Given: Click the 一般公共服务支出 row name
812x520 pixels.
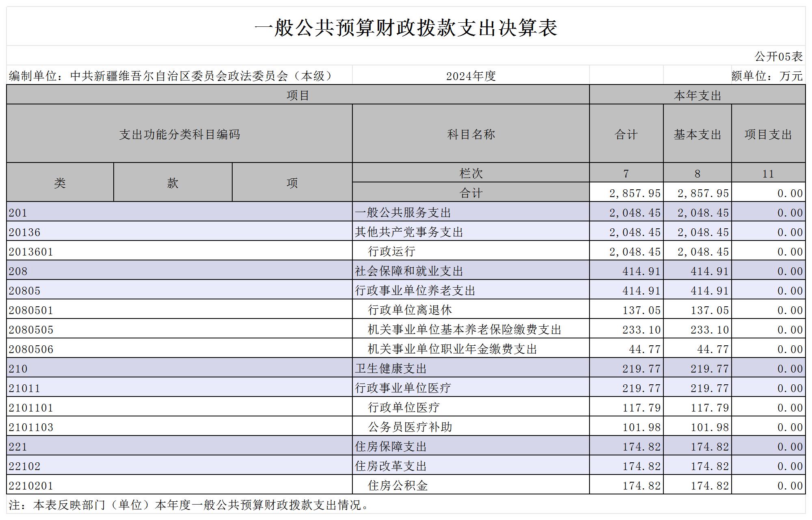Looking at the screenshot, I should (x=403, y=212).
